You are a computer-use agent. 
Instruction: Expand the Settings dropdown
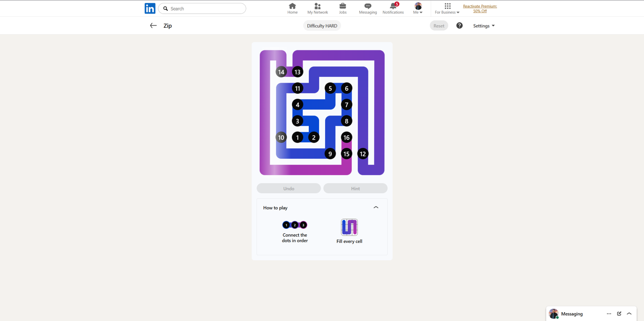coord(483,26)
